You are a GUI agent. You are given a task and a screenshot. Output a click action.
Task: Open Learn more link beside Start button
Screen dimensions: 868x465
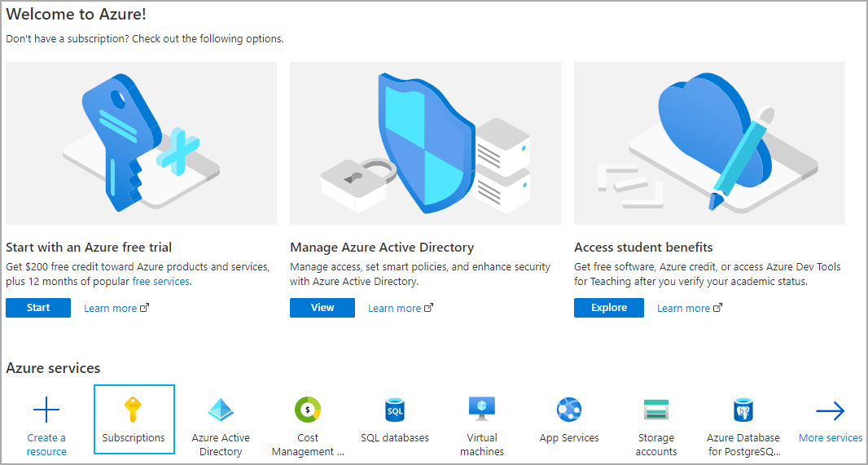tap(116, 309)
